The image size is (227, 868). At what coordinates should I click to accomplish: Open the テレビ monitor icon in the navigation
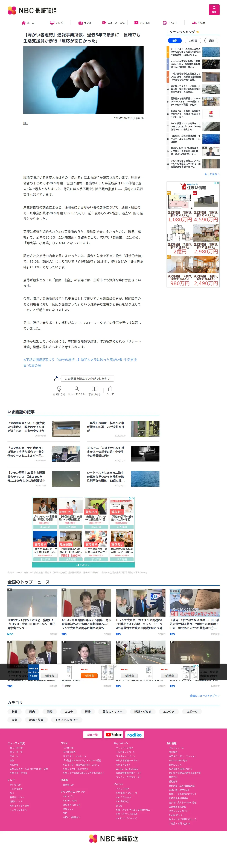(52, 23)
